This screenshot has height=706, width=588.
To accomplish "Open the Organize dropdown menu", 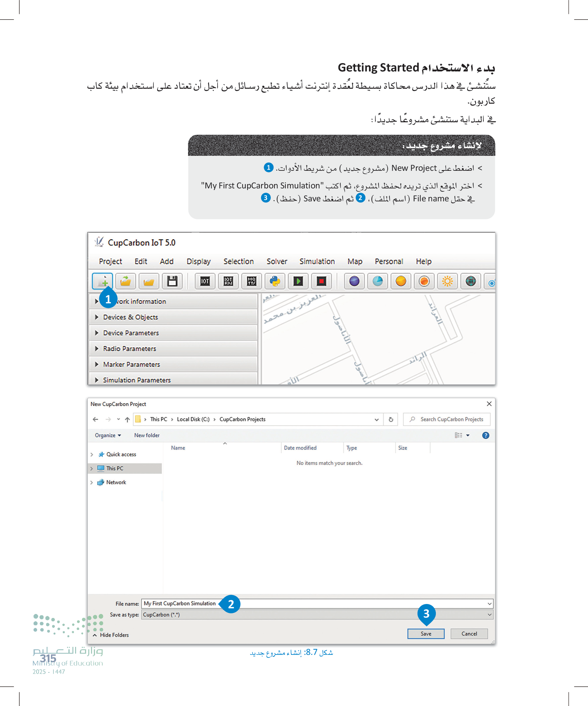I will pyautogui.click(x=108, y=435).
